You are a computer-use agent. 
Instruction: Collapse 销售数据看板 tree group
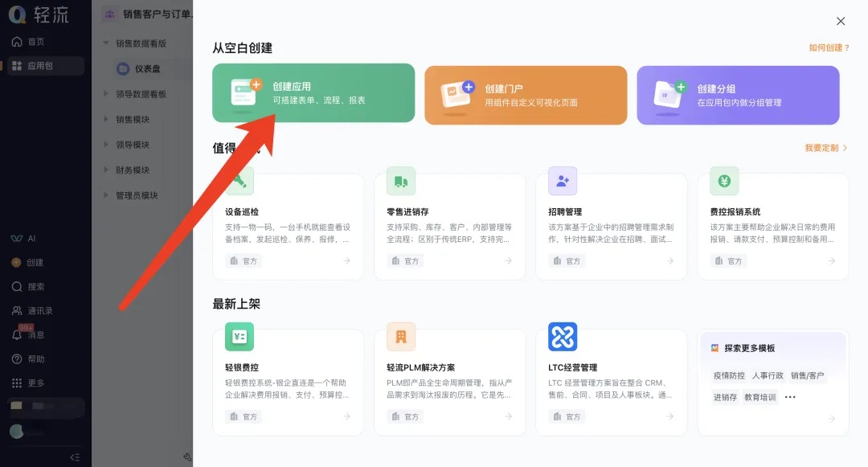point(106,43)
